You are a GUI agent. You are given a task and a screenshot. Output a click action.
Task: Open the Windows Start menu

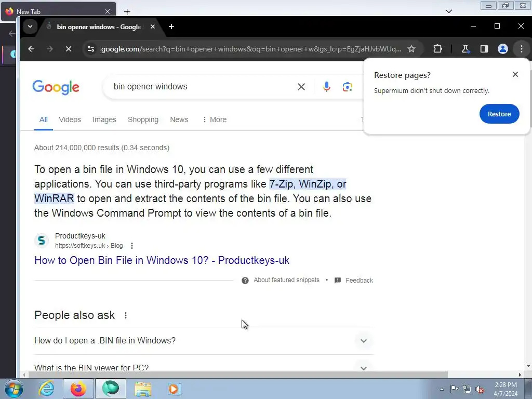[x=13, y=389]
